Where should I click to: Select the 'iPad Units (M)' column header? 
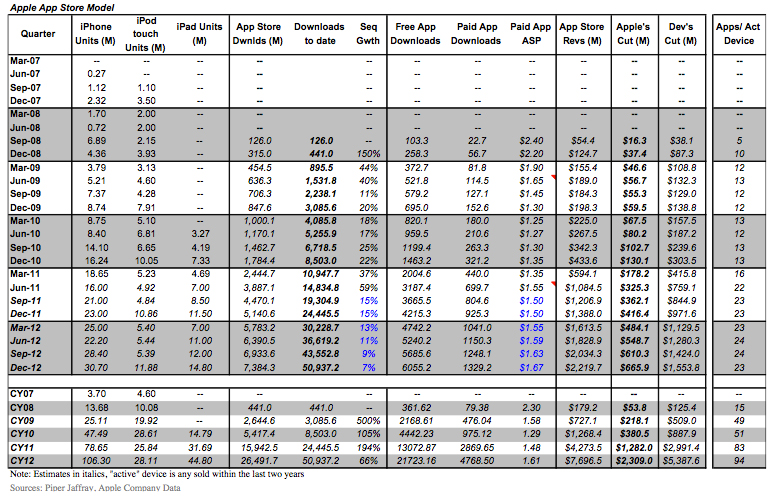tap(199, 34)
